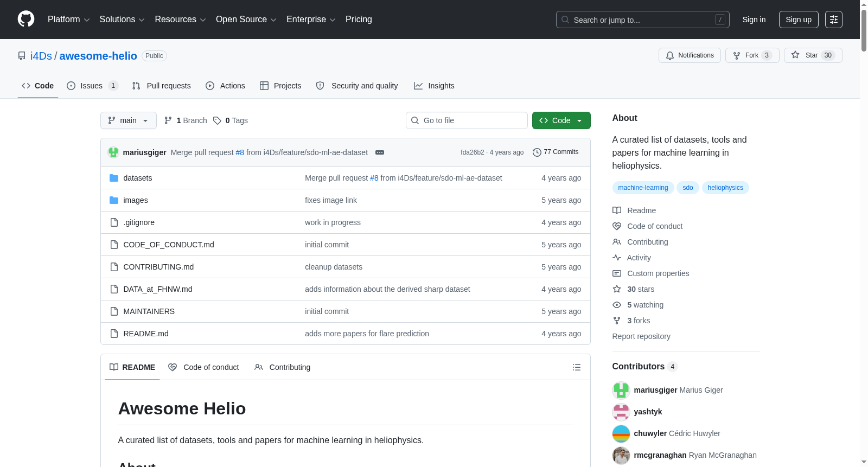Viewport: 868px width, 467px height.
Task: Click the book icon beside Readme
Action: 617,210
